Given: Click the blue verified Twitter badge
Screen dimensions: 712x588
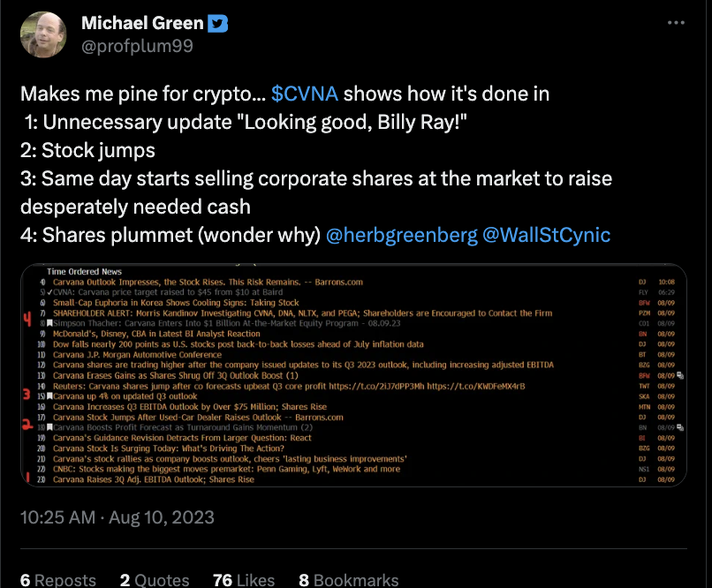Looking at the screenshot, I should tap(218, 24).
